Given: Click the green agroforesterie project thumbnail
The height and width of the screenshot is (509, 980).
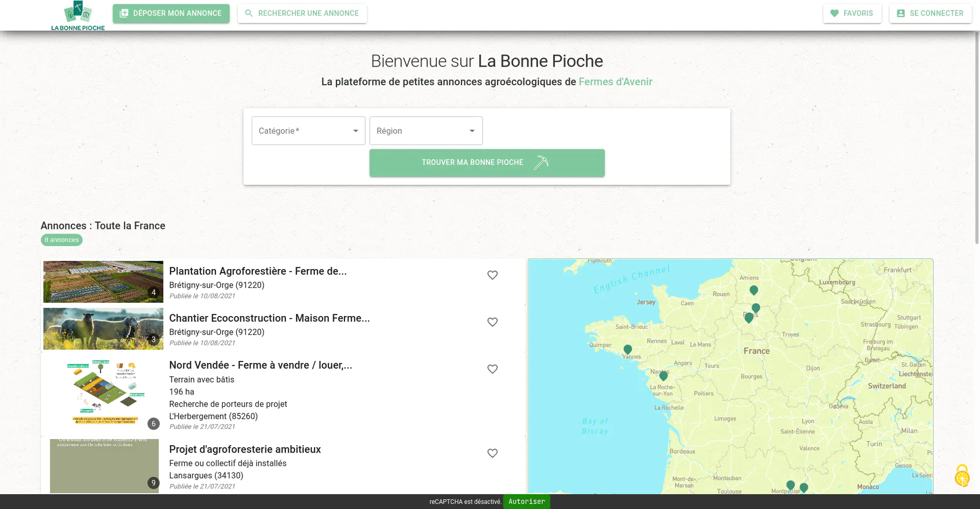Looking at the screenshot, I should tap(104, 466).
